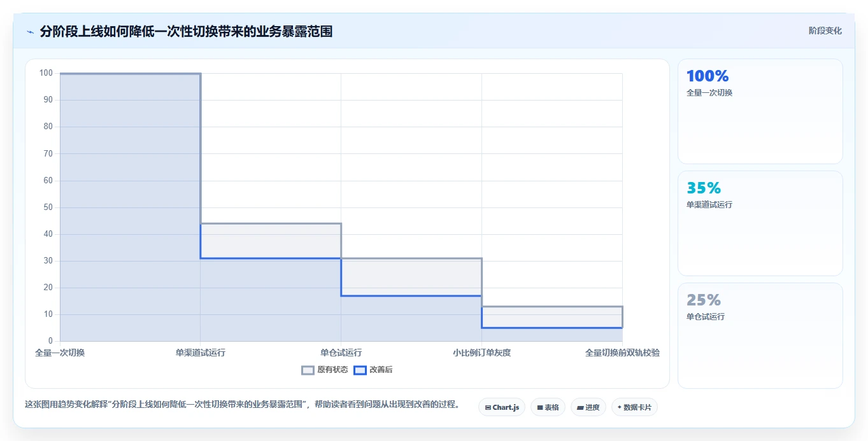
Task: Toggle the 原有状态 legend entry
Action: pos(324,370)
